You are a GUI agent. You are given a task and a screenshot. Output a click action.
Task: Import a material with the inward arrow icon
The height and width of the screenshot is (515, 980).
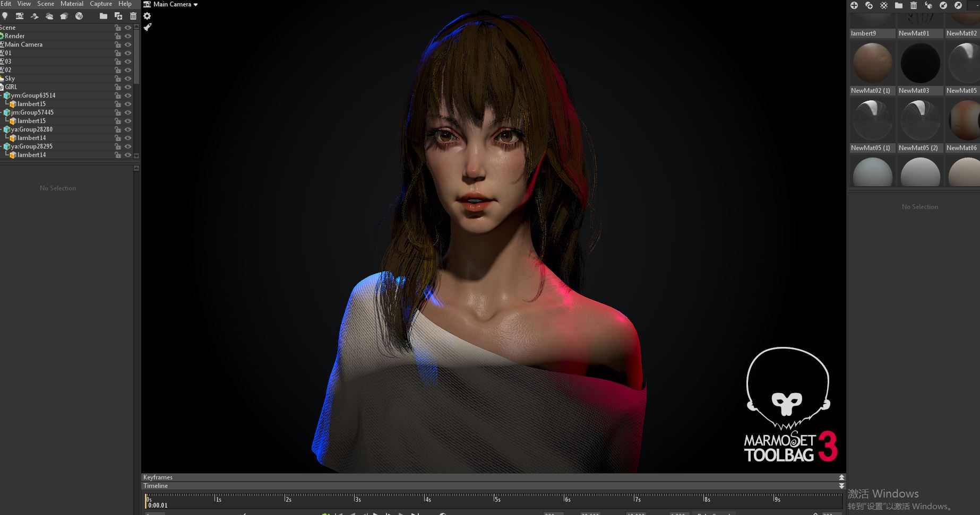[x=943, y=5]
